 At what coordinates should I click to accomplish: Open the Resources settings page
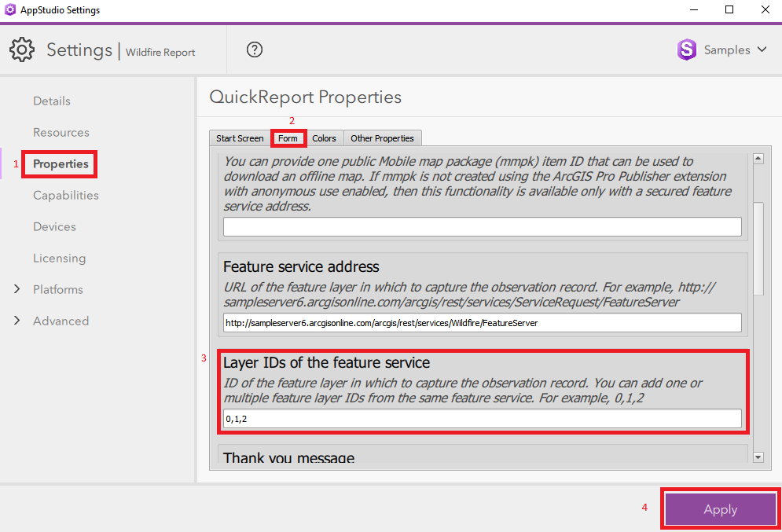click(61, 132)
